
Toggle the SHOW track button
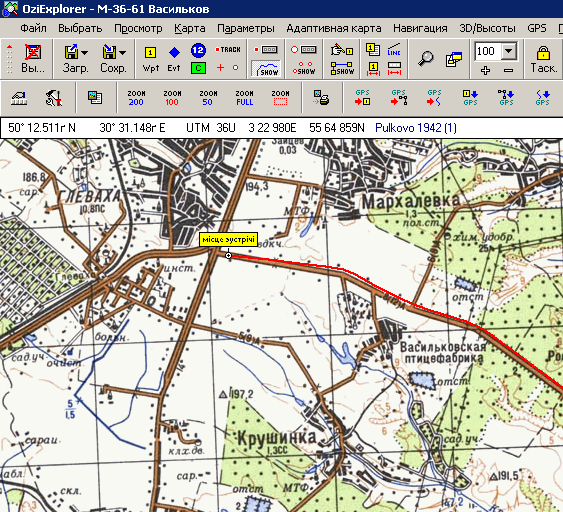point(266,68)
